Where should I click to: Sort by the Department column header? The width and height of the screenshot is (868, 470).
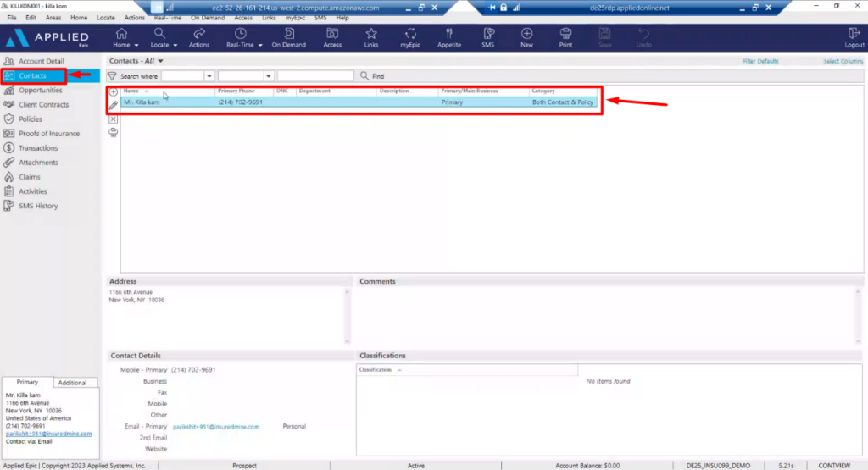(x=336, y=91)
